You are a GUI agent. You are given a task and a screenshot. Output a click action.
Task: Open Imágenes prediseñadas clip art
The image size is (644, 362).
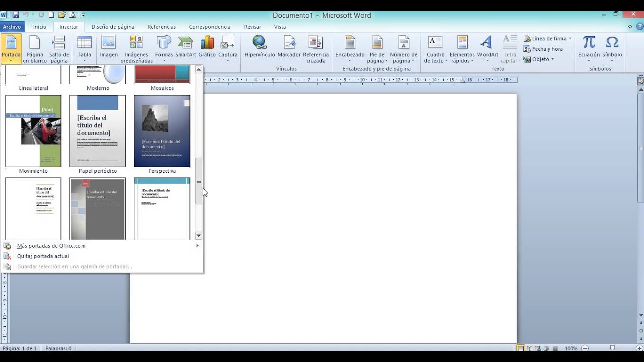(136, 50)
